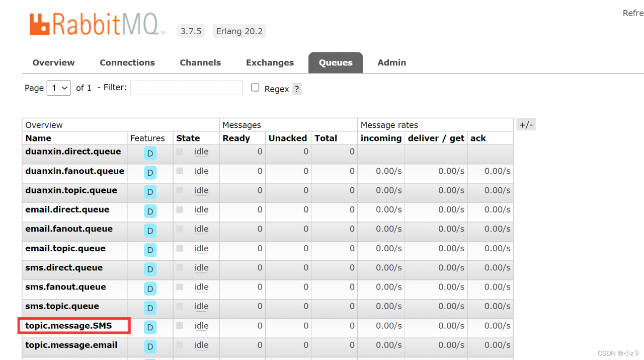This screenshot has width=644, height=360.
Task: Sort by the deliver / get column header
Action: click(x=436, y=138)
